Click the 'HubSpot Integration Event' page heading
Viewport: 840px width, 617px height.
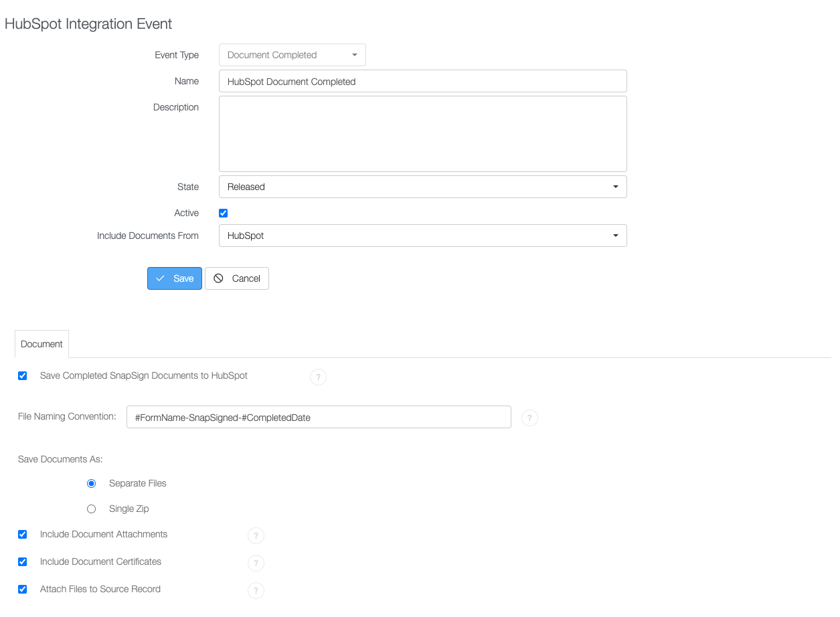coord(88,24)
